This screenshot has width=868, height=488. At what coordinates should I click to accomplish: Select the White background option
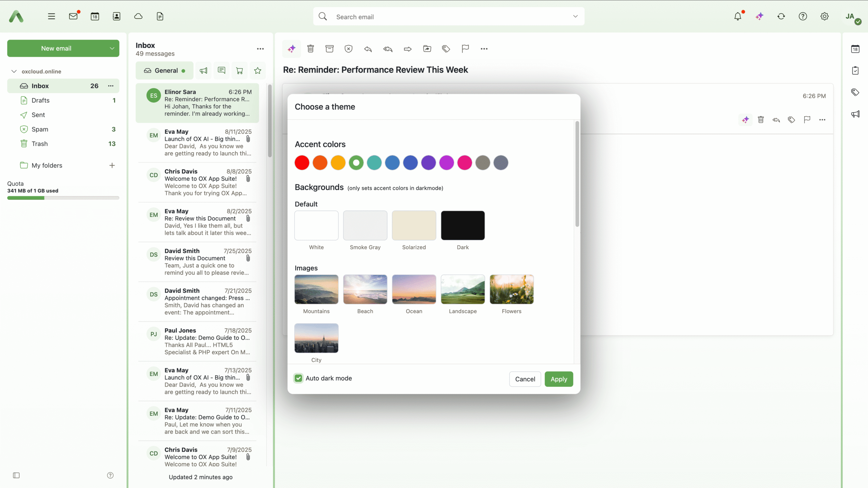pyautogui.click(x=316, y=225)
